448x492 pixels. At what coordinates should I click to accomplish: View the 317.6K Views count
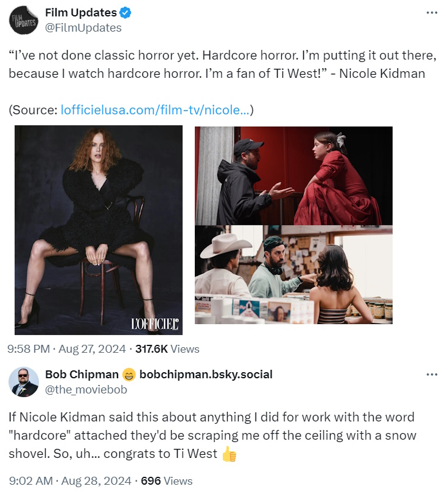click(x=167, y=349)
